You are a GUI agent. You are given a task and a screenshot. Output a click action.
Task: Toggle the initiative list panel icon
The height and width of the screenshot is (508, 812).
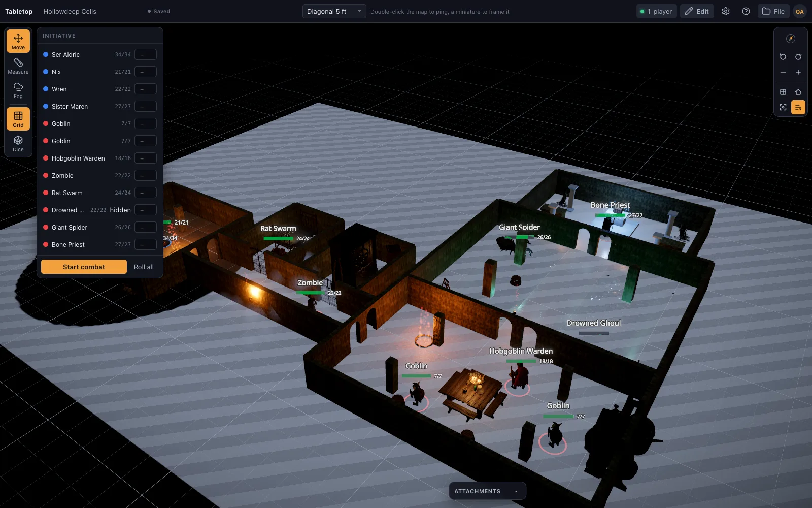(x=798, y=107)
